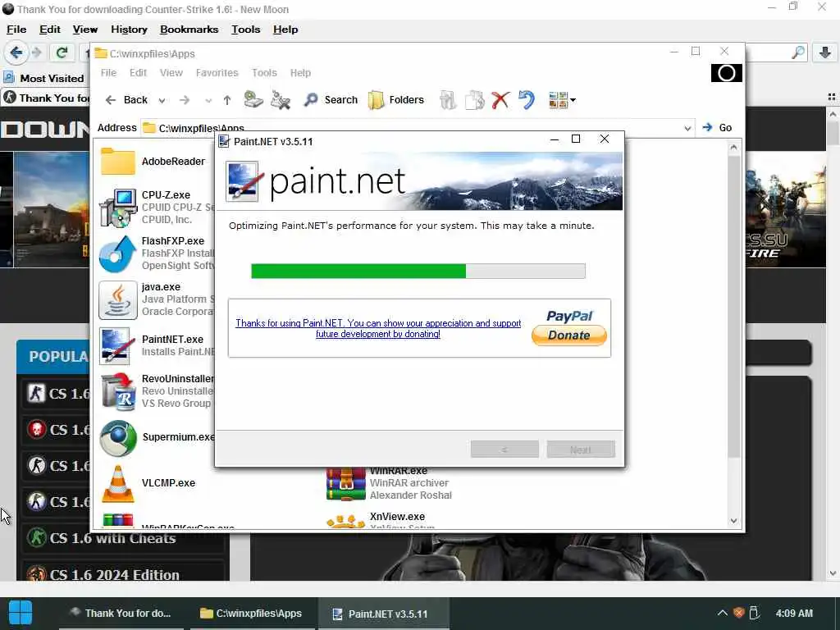Click the browser search magnifier icon

click(798, 52)
